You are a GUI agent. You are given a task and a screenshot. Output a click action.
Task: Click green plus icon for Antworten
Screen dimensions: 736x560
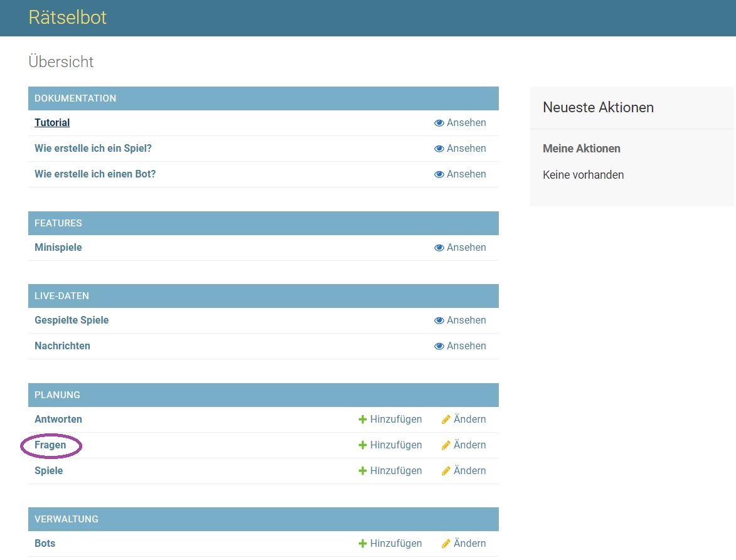[x=362, y=420]
